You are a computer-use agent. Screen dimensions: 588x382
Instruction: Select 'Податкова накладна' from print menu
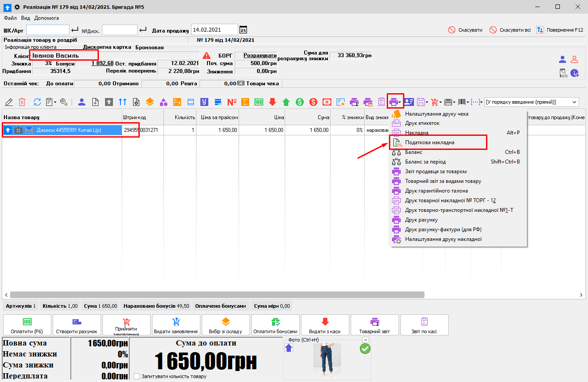tap(429, 142)
